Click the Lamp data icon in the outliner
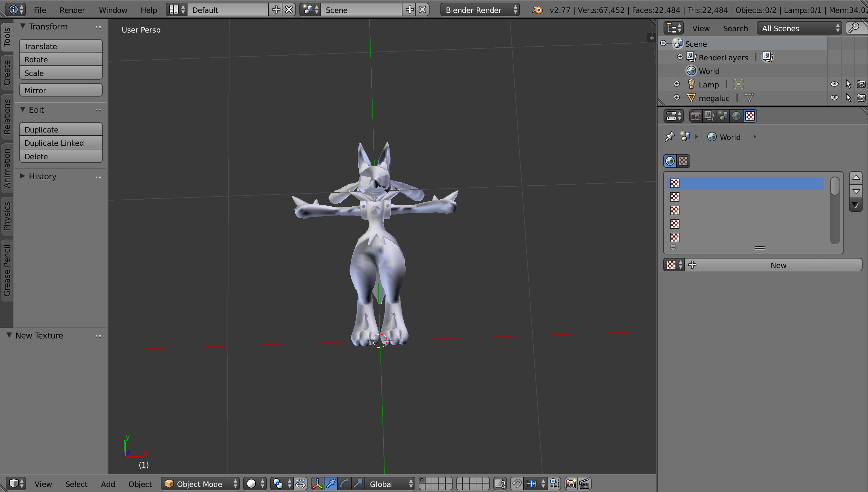The height and width of the screenshot is (492, 868). point(738,84)
